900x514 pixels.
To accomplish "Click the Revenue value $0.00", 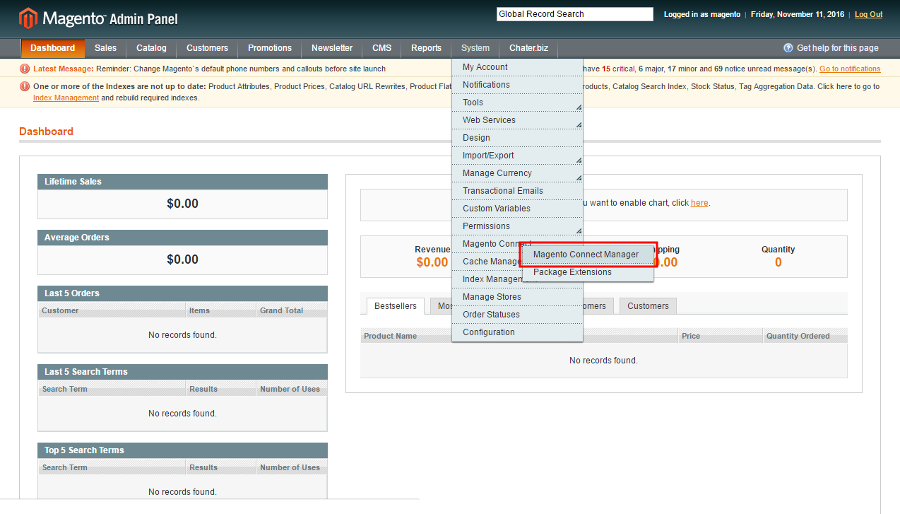I will [x=432, y=263].
